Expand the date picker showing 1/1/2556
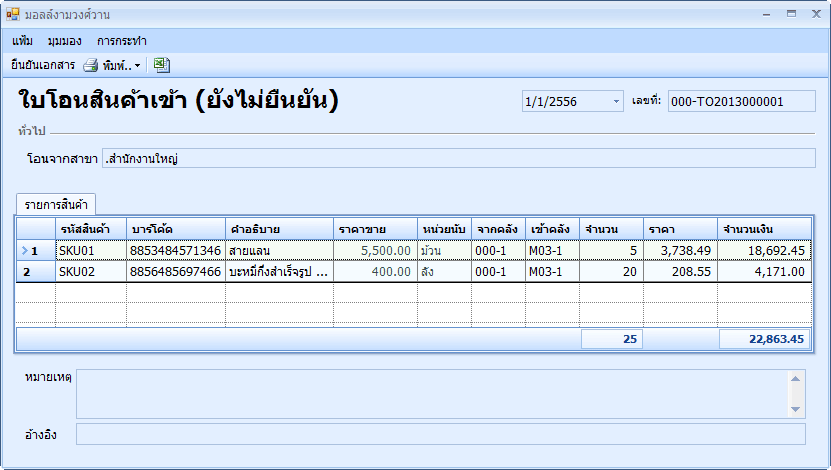Viewport: 831px width, 470px height. click(616, 102)
